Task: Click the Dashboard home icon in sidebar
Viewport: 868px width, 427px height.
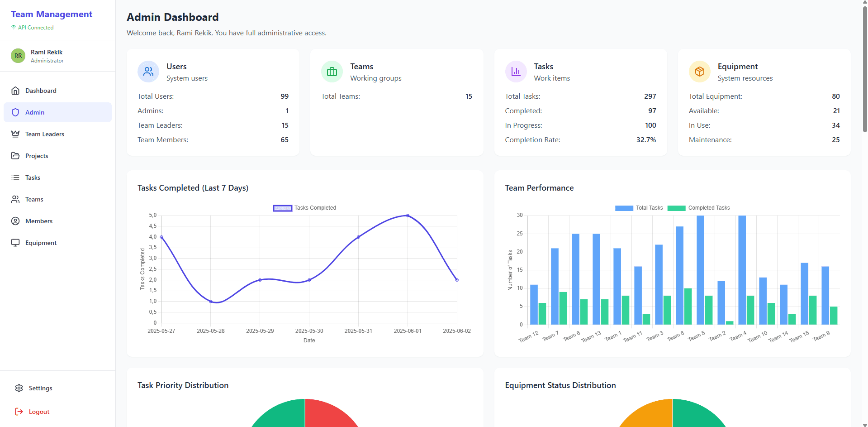Action: (x=15, y=91)
